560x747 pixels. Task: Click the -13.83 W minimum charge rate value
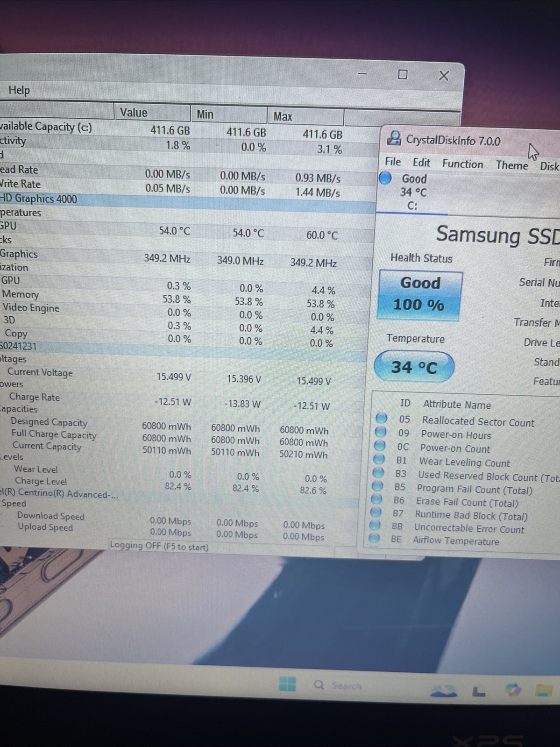click(x=242, y=404)
